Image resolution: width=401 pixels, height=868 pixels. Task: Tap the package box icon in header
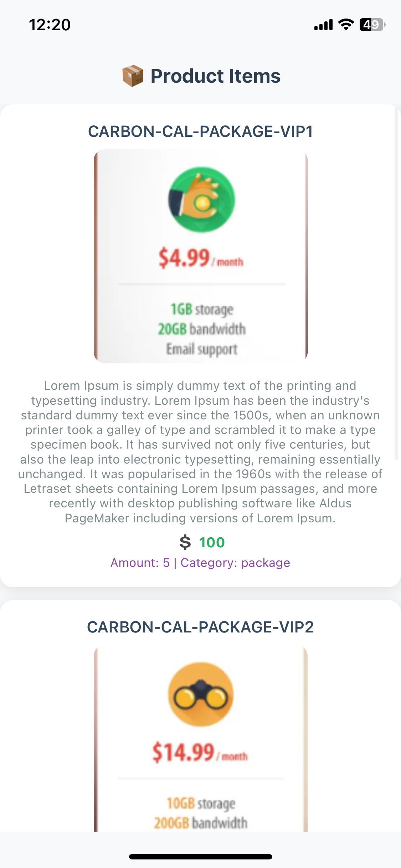(x=133, y=76)
